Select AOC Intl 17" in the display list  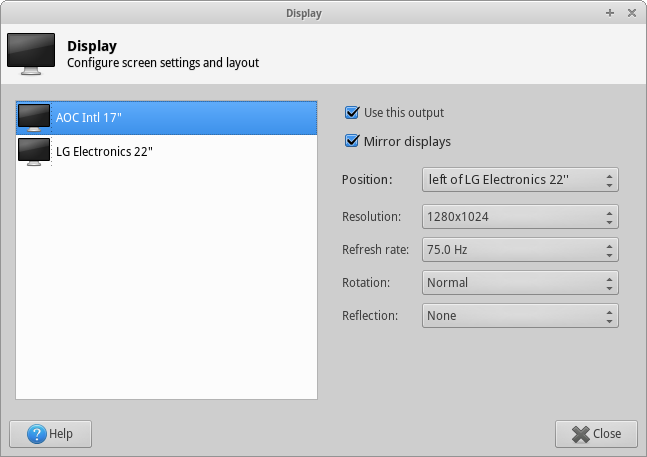click(x=166, y=118)
